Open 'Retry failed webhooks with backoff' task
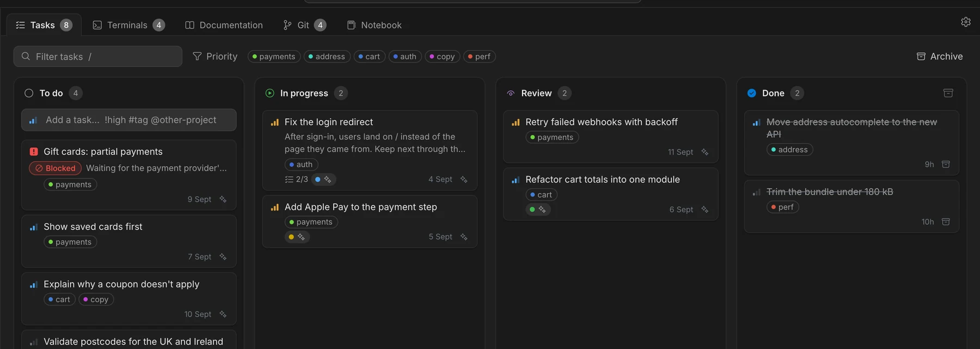This screenshot has width=980, height=349. (x=601, y=123)
